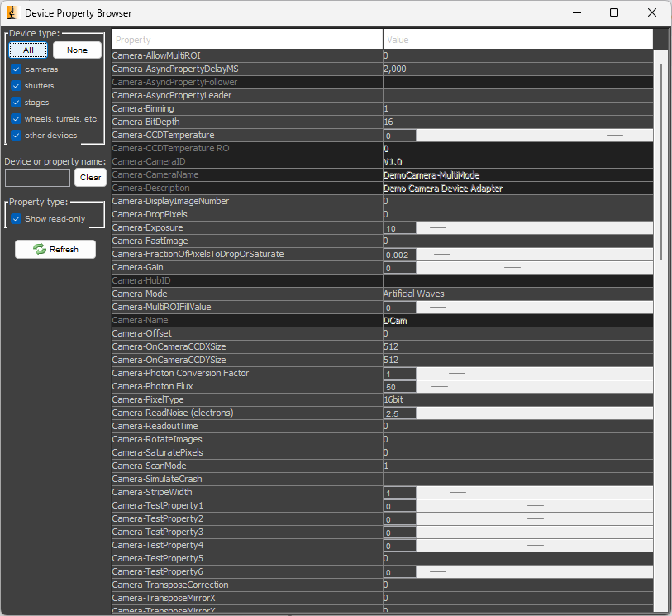Click the microscope app icon in title bar
672x616 pixels.
coord(12,13)
